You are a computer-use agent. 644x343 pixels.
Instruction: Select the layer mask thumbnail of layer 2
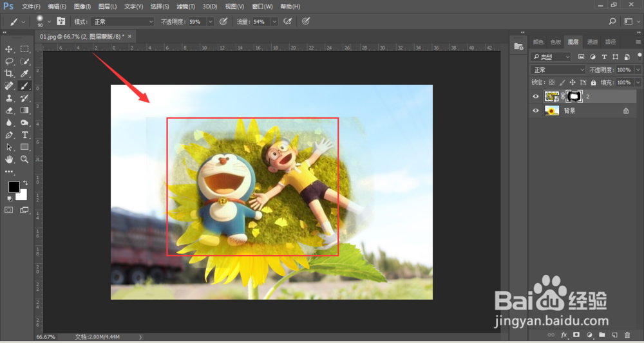click(x=574, y=97)
